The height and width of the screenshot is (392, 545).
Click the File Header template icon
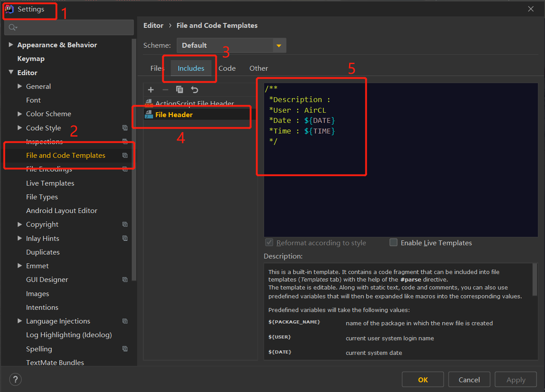[x=149, y=114]
